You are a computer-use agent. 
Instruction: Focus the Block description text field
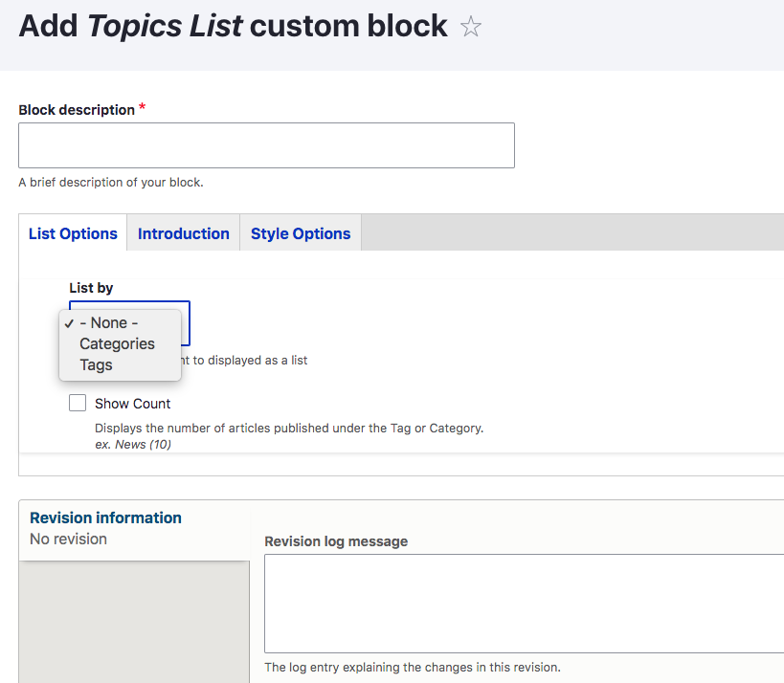tap(266, 145)
